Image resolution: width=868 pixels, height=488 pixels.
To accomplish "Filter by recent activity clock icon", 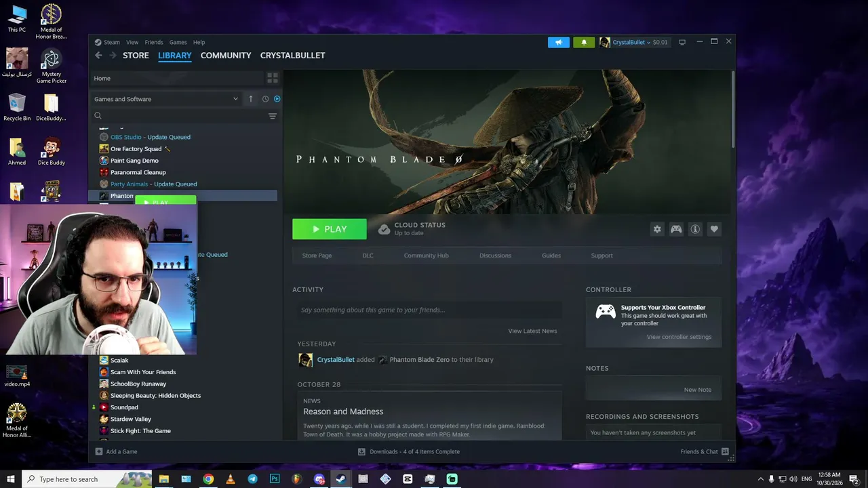I will [x=266, y=99].
